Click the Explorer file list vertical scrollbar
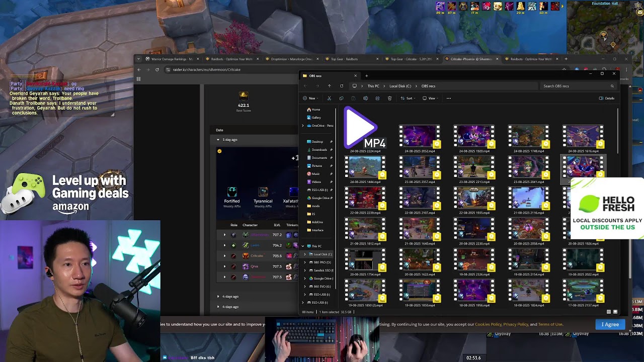This screenshot has height=362, width=644. point(618,131)
